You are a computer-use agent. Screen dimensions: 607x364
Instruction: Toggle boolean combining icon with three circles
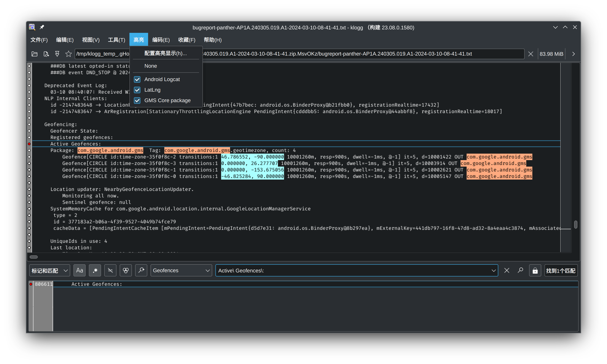tap(126, 270)
